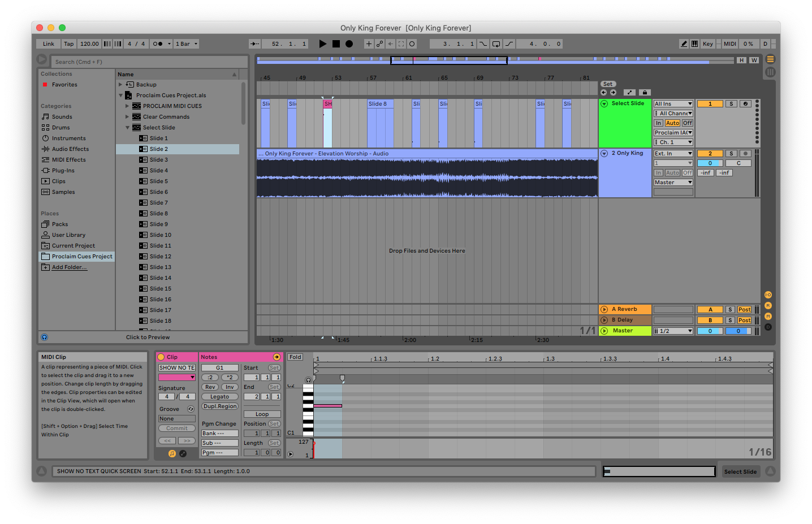Toggle the metronome in the control bar
Image resolution: width=812 pixels, height=524 pixels.
click(158, 44)
